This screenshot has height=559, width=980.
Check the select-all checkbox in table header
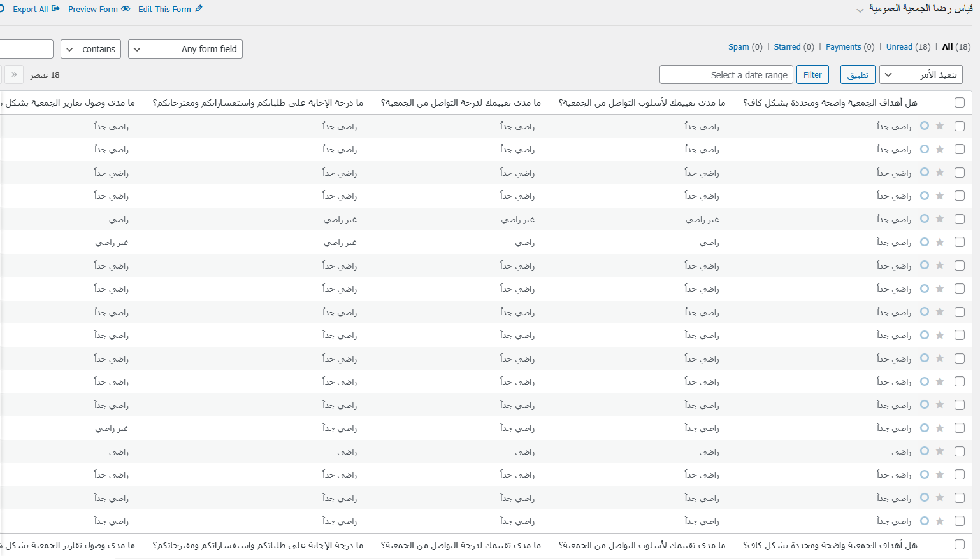[960, 103]
